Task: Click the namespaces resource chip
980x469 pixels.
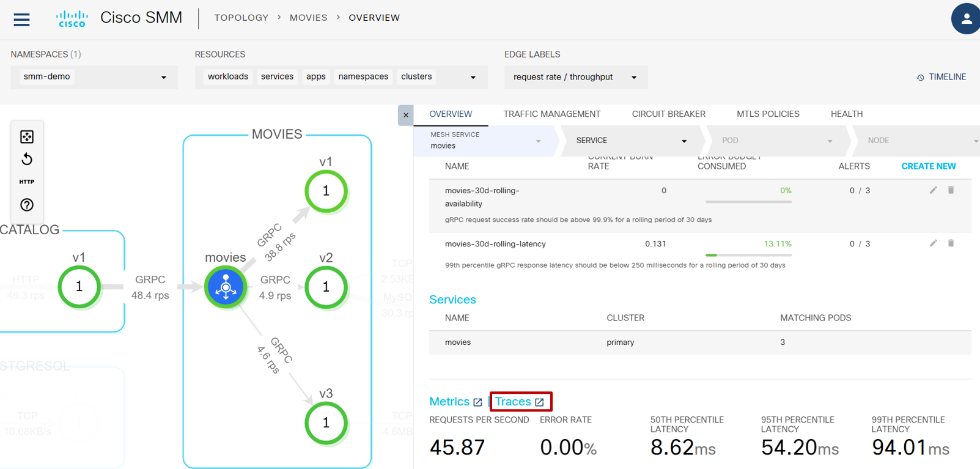Action: 363,77
